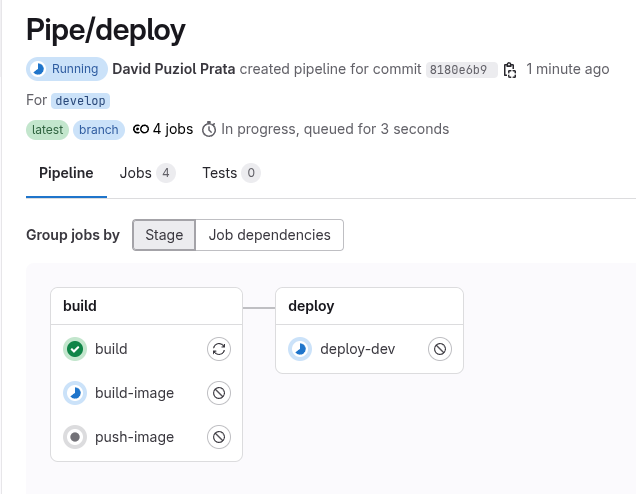Cancel the build-image job
Viewport: 636px width, 494px height.
pyautogui.click(x=219, y=393)
